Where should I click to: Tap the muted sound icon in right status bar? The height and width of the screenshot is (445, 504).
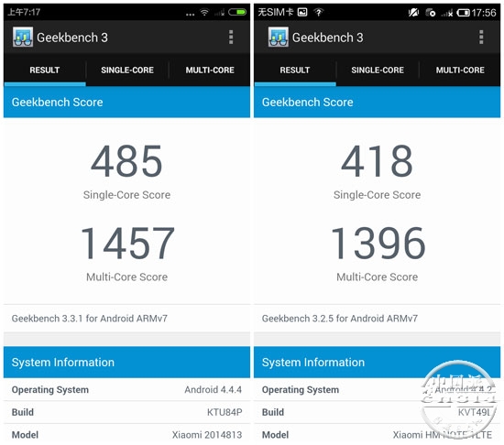413,13
